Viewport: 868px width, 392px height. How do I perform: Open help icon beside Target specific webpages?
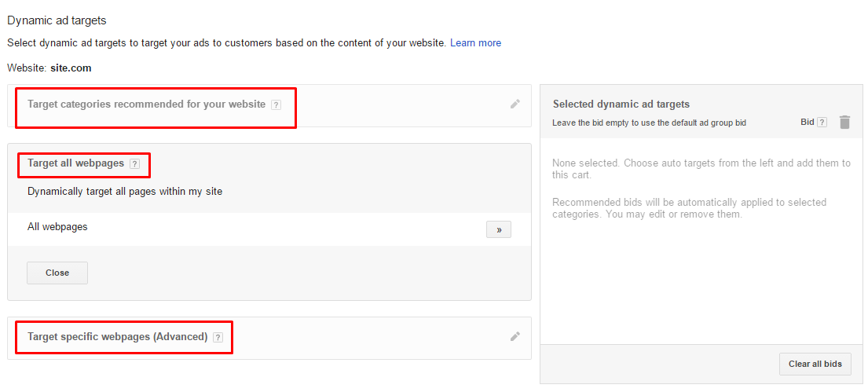click(x=218, y=337)
